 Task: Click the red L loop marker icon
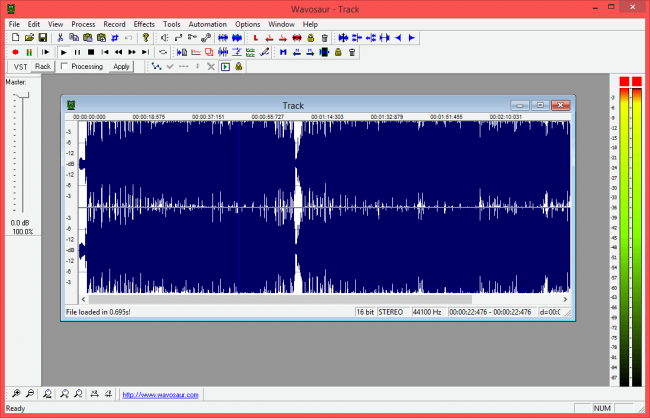point(256,38)
